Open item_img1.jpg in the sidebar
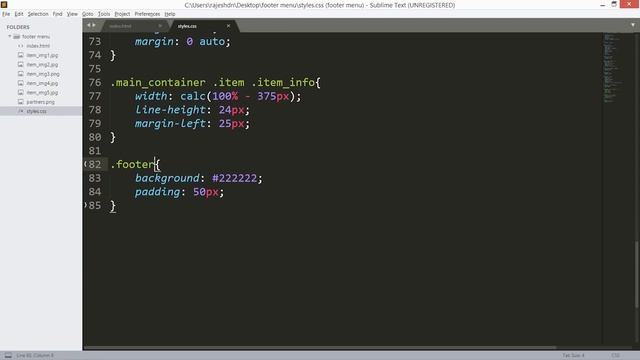 click(x=42, y=55)
